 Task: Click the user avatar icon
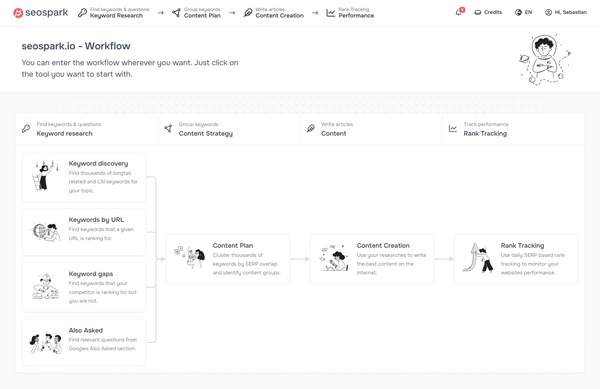[x=548, y=12]
